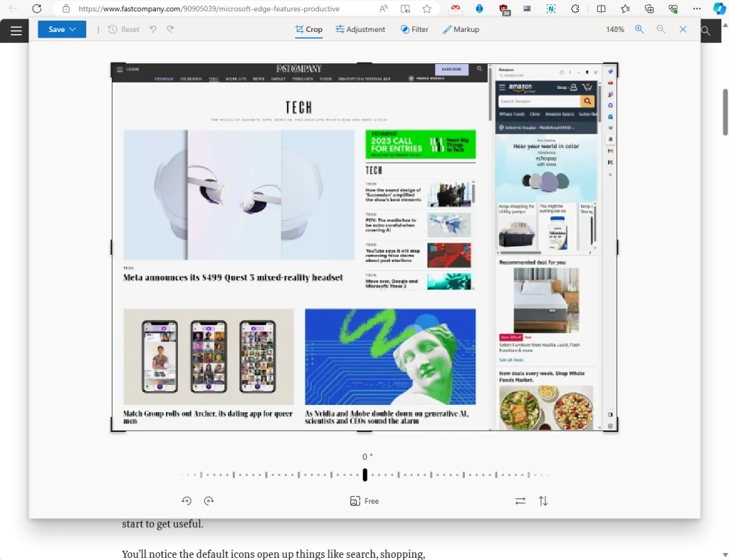This screenshot has height=560, width=729.
Task: Open the blue password manager extension
Action: tap(479, 9)
